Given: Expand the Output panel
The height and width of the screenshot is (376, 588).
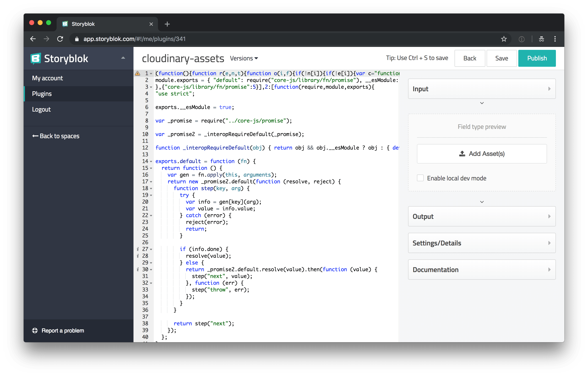Looking at the screenshot, I should click(482, 216).
